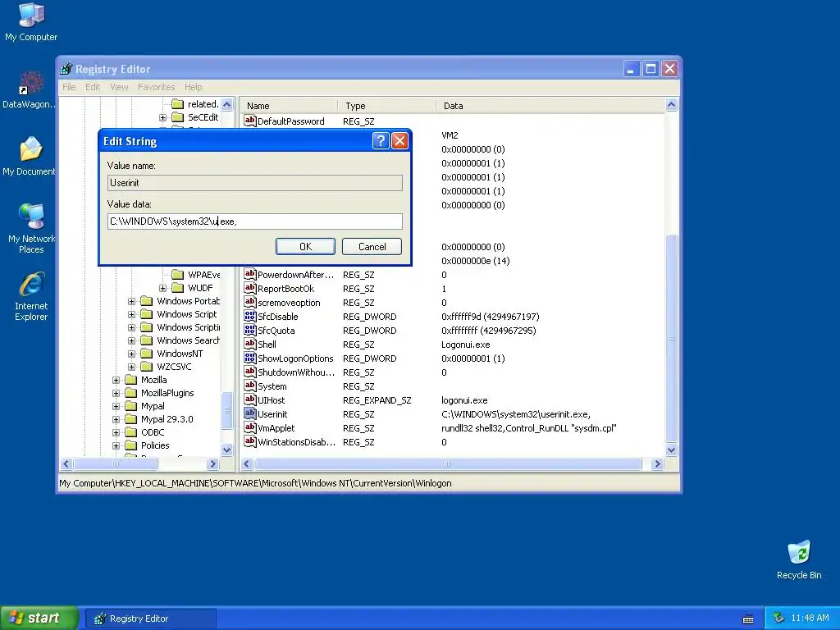The image size is (840, 630).
Task: Click the DefaultPassword string value icon
Action: [249, 121]
